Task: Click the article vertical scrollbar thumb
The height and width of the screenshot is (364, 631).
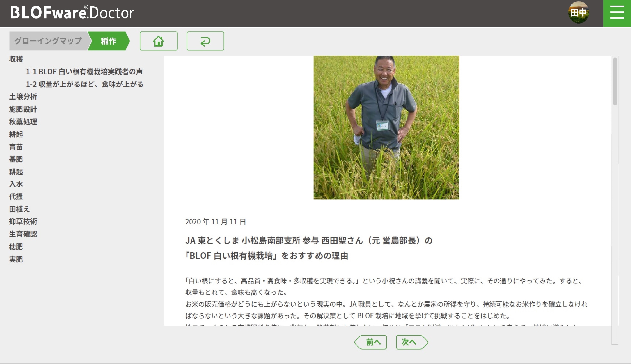Action: coord(615,81)
